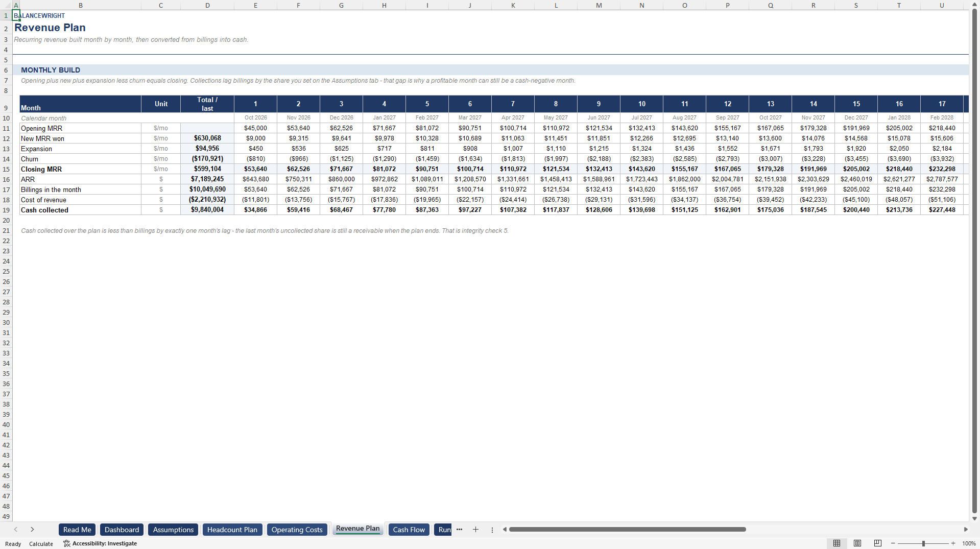Viewport: 980px width, 549px height.
Task: Zoom in with plus icon
Action: pyautogui.click(x=953, y=543)
